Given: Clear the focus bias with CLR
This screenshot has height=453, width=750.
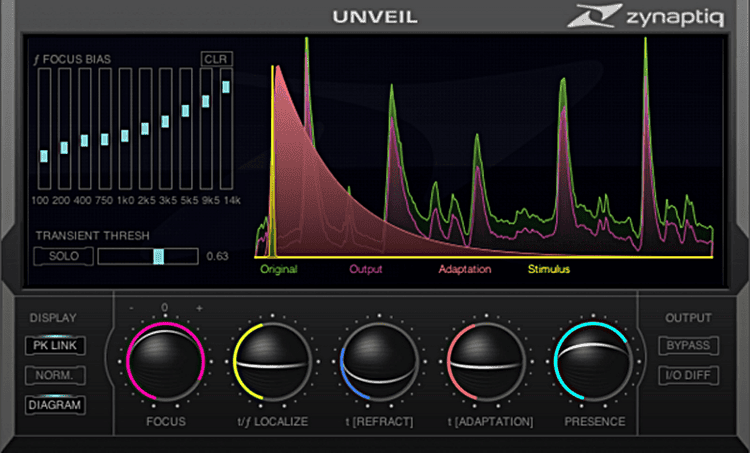Looking at the screenshot, I should pyautogui.click(x=214, y=60).
